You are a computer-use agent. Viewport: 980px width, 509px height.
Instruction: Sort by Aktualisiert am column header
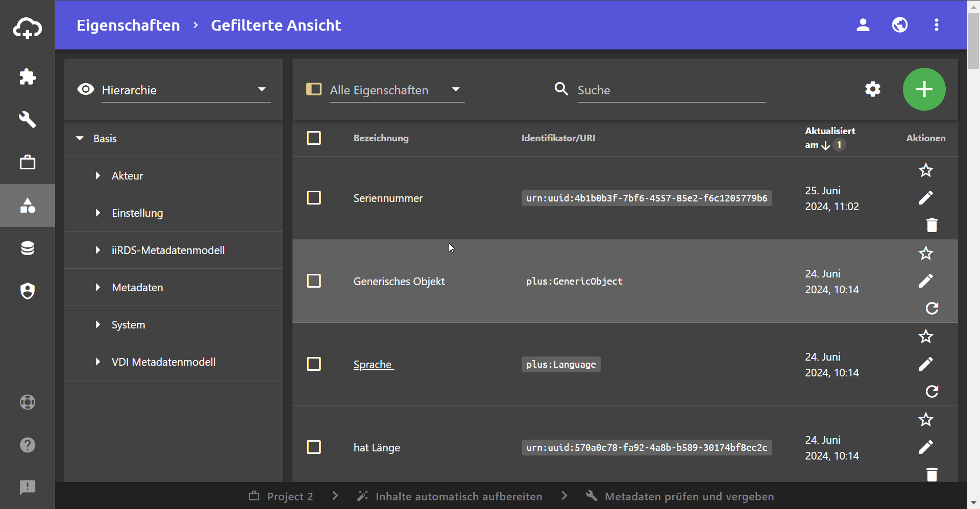point(830,138)
